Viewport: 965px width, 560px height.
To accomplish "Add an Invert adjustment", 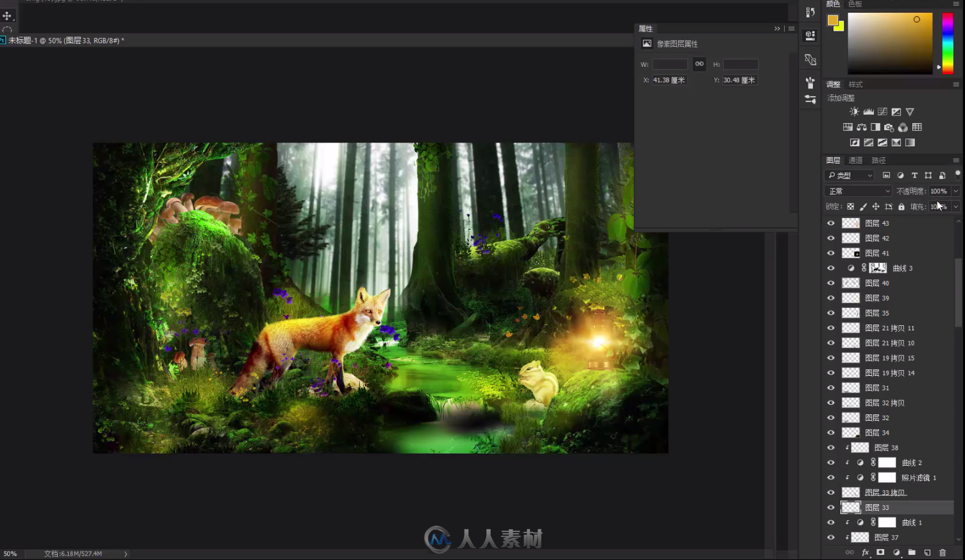I will click(x=855, y=142).
